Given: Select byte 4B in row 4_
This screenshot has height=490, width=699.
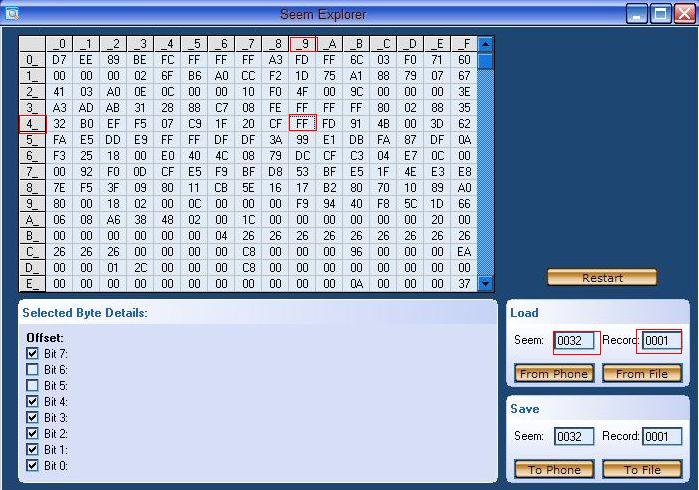Looking at the screenshot, I should [x=383, y=124].
